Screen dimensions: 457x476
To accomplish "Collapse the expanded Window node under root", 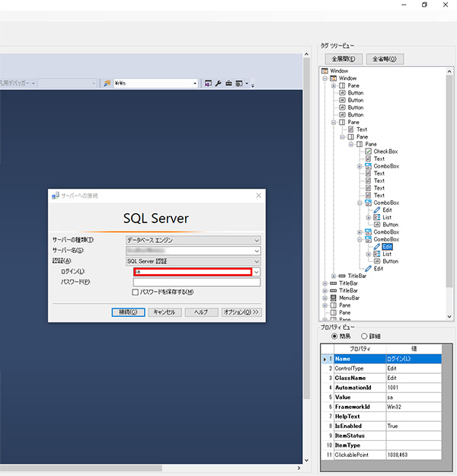I will coord(325,78).
